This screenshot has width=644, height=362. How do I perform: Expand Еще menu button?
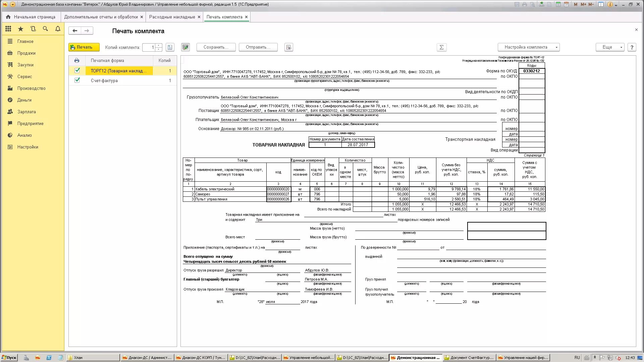(610, 47)
